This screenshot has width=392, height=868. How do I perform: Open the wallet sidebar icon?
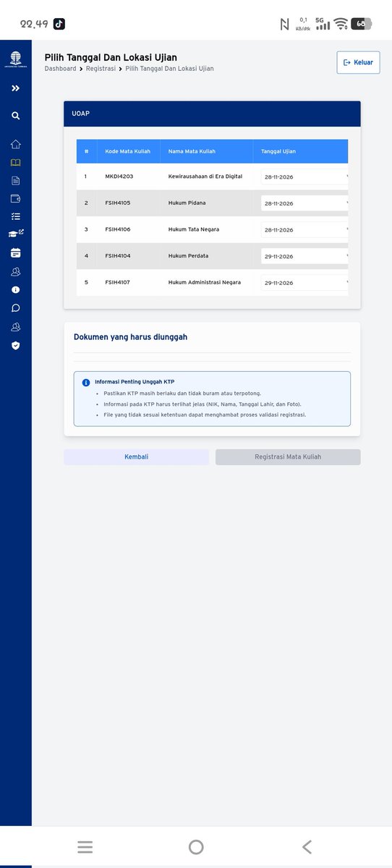coord(16,198)
